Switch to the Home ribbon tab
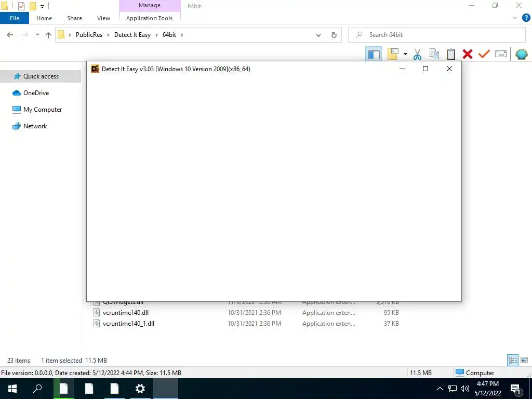The width and height of the screenshot is (532, 399). click(x=44, y=18)
